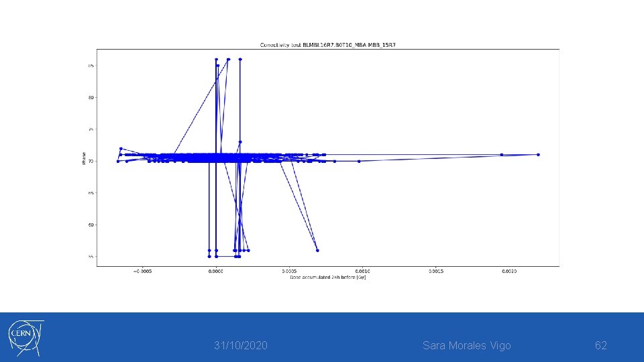The width and height of the screenshot is (644, 362).
Task: Click the x-axis tick label 0.0015
Action: tap(436, 271)
